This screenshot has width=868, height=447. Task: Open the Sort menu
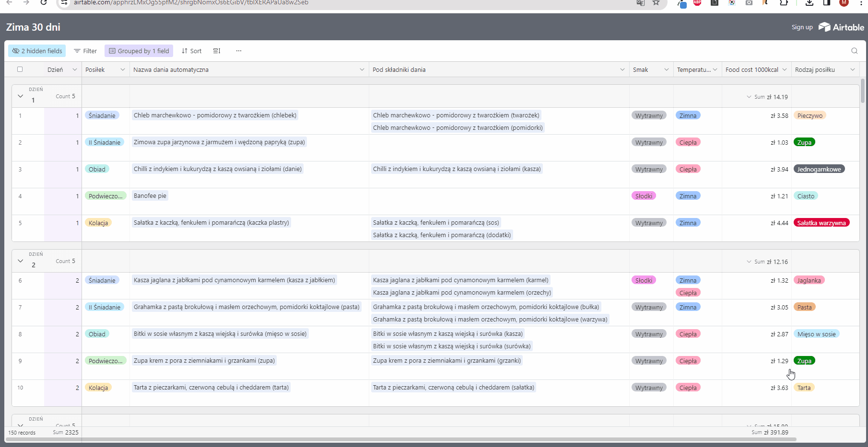pos(191,51)
